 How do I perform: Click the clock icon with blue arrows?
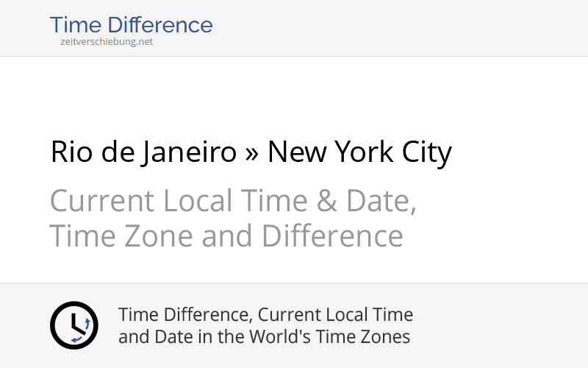click(74, 325)
